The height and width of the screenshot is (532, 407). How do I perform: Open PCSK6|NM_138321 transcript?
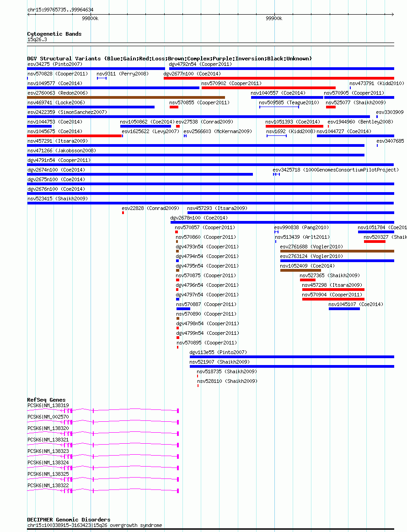point(48,440)
